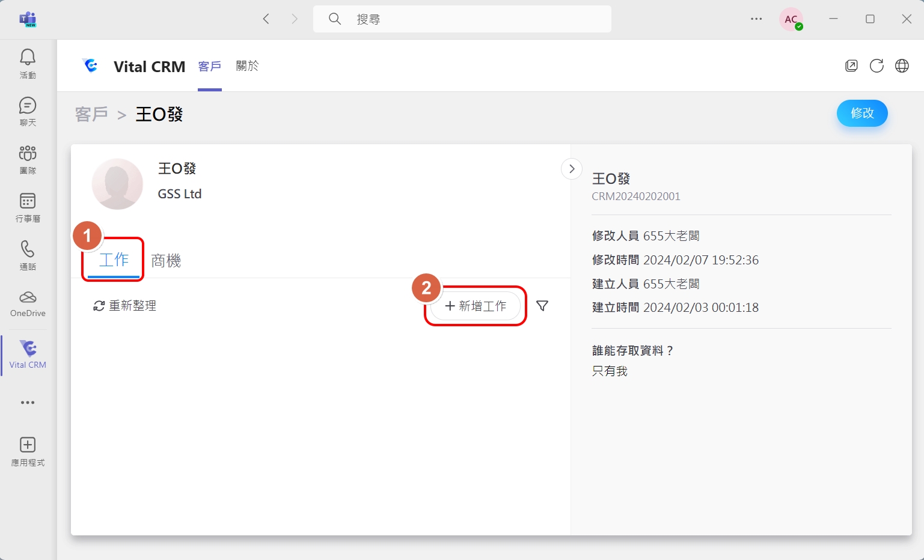
Task: Open OneDrive from the sidebar
Action: click(28, 303)
